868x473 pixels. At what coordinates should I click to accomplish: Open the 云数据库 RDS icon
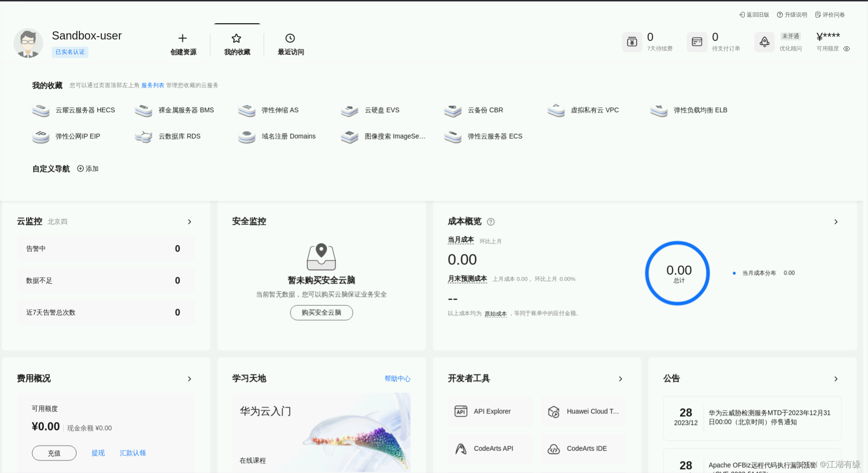pyautogui.click(x=144, y=137)
